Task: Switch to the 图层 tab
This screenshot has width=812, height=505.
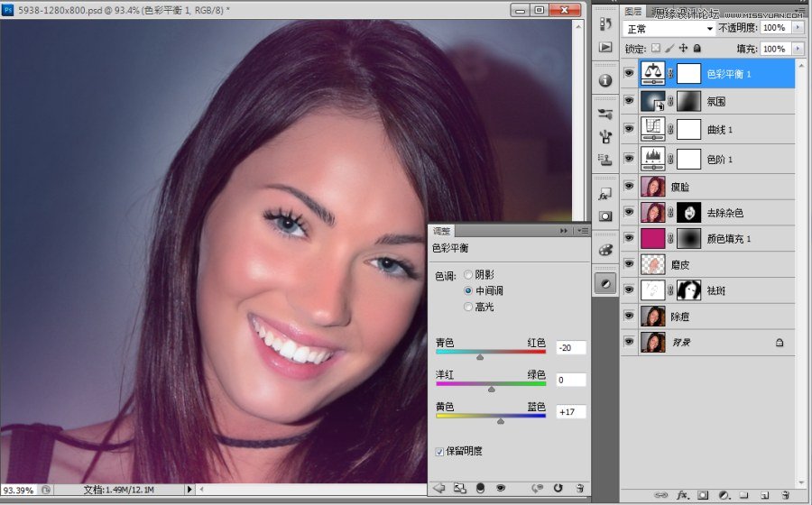Action: coord(632,12)
